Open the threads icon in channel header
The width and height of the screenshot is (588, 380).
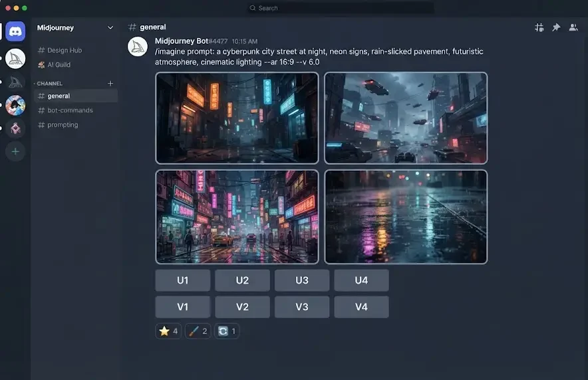point(539,27)
